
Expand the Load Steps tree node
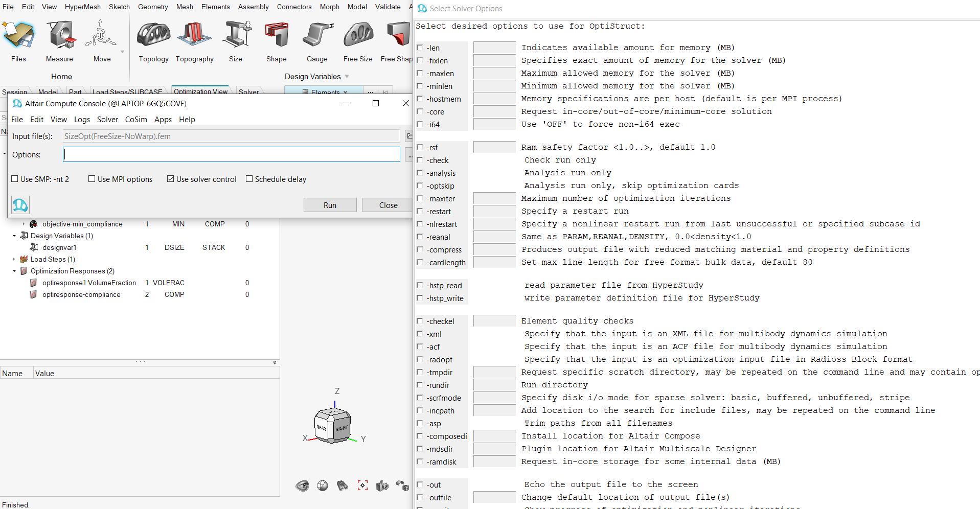tap(14, 259)
